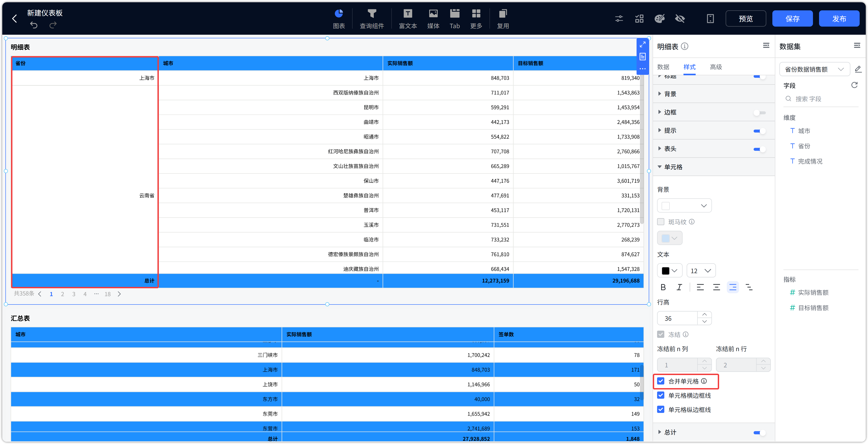Toggle the 提示 tooltip switch
Image resolution: width=868 pixels, height=444 pixels.
tap(759, 130)
